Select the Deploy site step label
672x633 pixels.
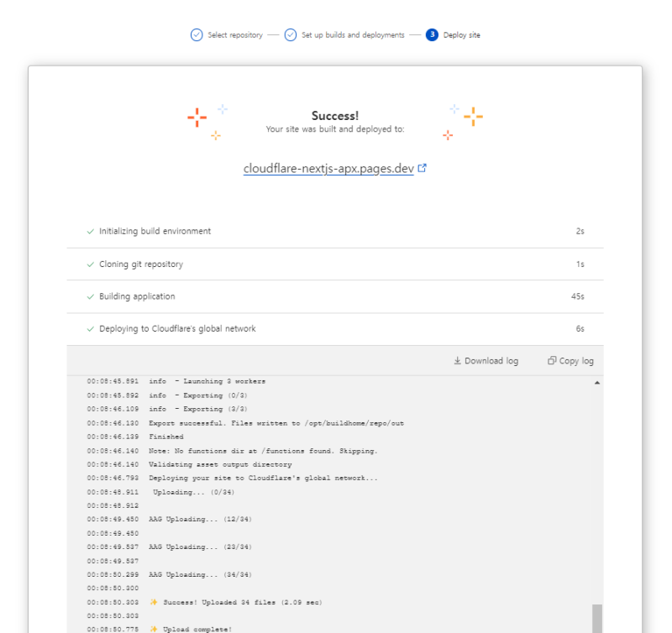point(461,34)
